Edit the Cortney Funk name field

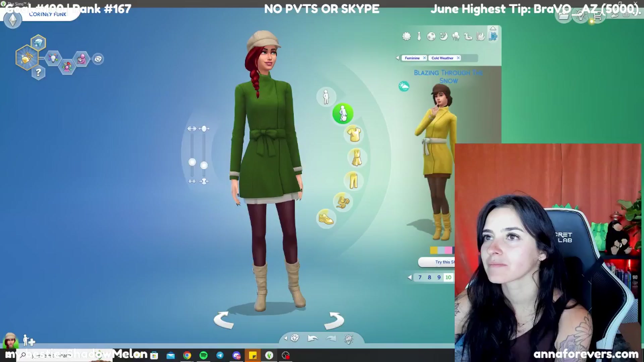coord(48,14)
